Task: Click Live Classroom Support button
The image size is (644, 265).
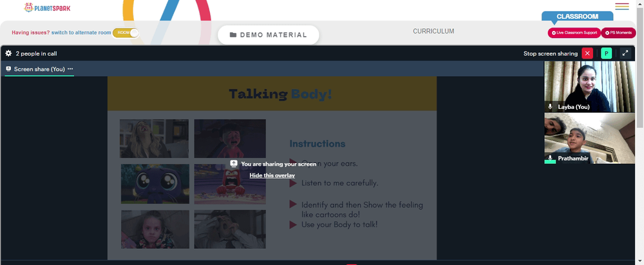Action: [574, 33]
